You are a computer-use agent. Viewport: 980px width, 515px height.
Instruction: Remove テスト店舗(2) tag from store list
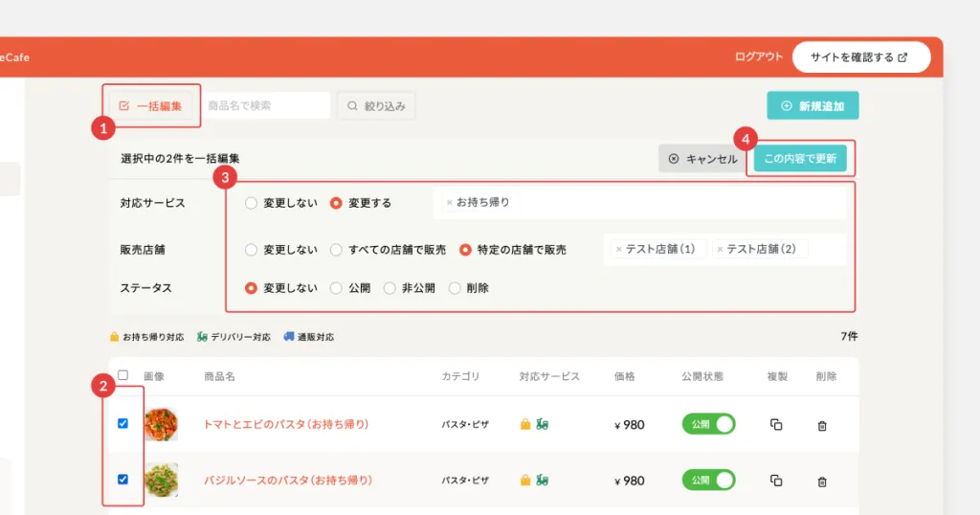click(720, 249)
